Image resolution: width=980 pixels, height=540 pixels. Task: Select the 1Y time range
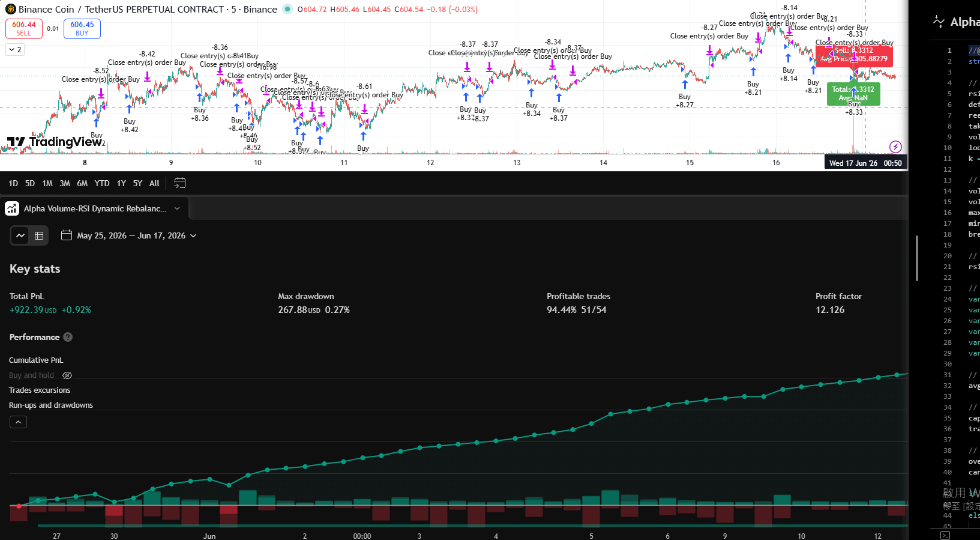coord(121,183)
